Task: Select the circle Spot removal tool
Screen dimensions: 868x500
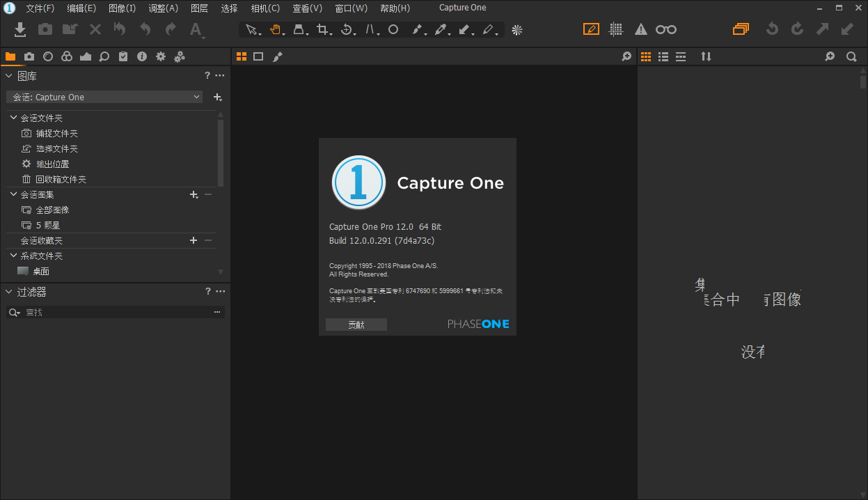Action: tap(393, 29)
